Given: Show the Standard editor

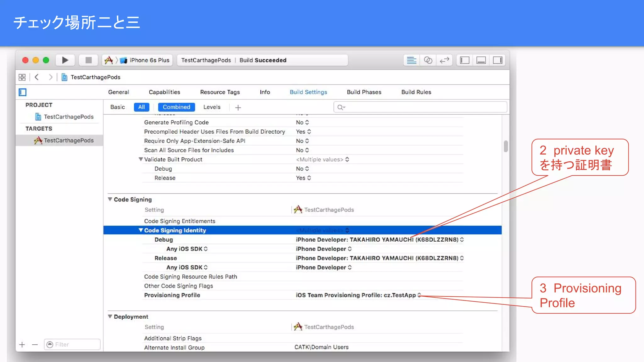Looking at the screenshot, I should click(x=411, y=60).
